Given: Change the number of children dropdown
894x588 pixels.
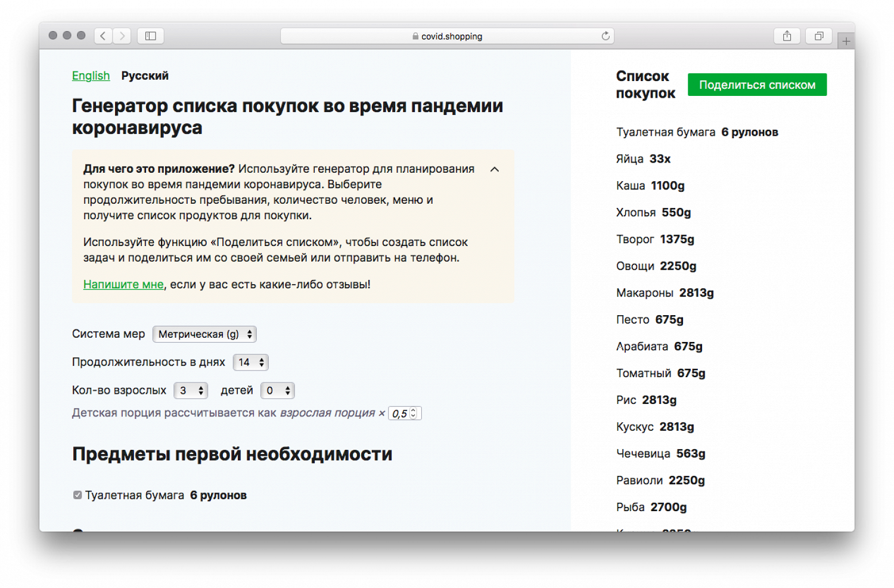Looking at the screenshot, I should point(277,390).
